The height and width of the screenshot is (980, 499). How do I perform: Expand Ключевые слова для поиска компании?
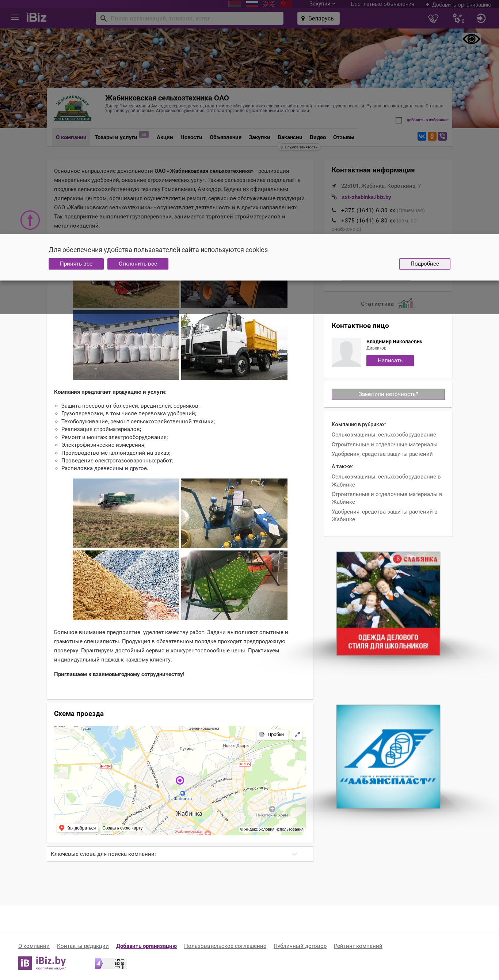click(180, 854)
